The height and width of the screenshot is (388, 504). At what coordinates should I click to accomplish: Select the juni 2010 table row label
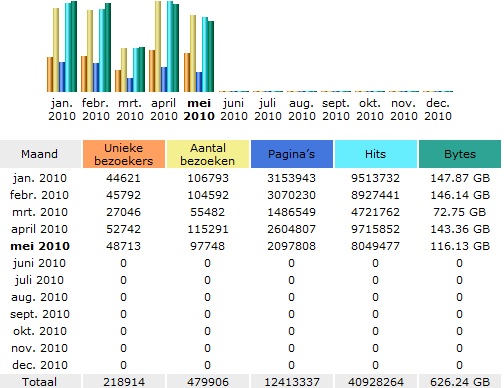39,263
